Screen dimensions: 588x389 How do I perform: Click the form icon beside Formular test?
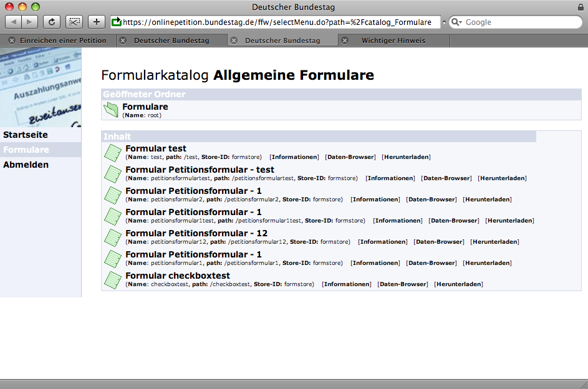tap(112, 153)
